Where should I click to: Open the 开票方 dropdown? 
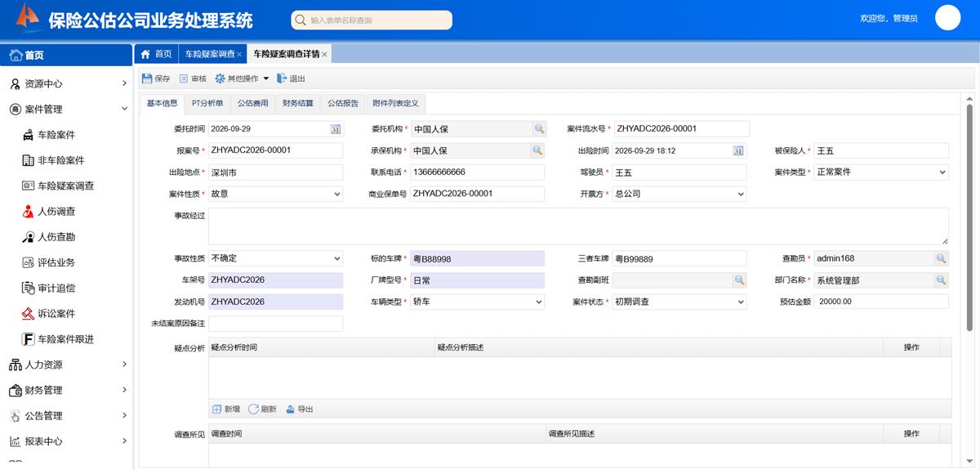coord(679,194)
